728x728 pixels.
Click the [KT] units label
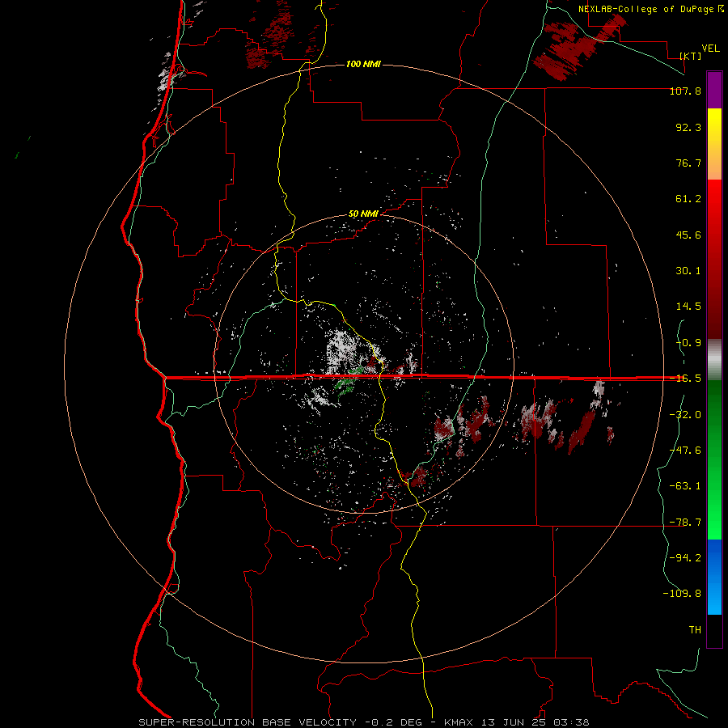point(691,56)
